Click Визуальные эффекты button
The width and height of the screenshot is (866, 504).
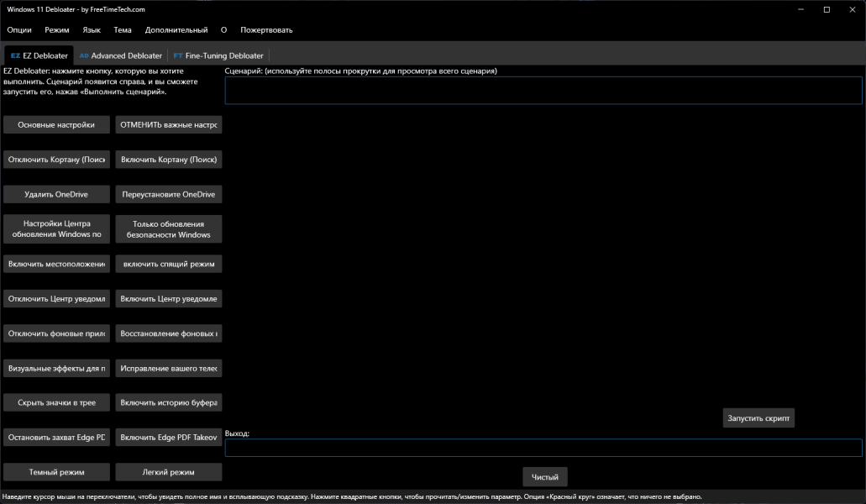tap(56, 368)
